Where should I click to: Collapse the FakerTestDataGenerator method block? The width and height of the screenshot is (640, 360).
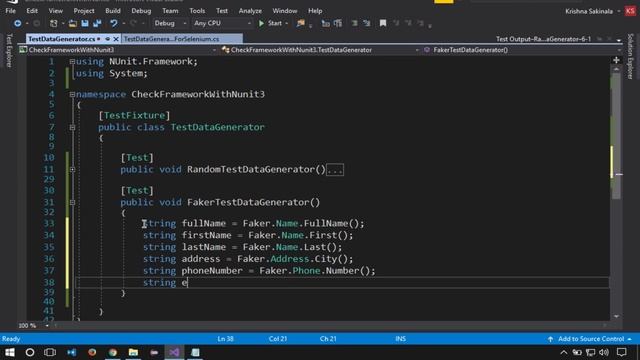[x=72, y=202]
